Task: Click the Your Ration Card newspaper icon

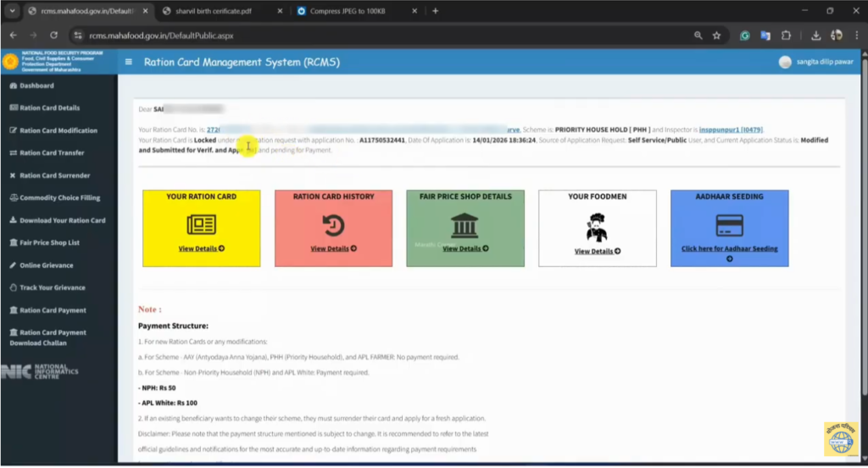Action: click(202, 225)
